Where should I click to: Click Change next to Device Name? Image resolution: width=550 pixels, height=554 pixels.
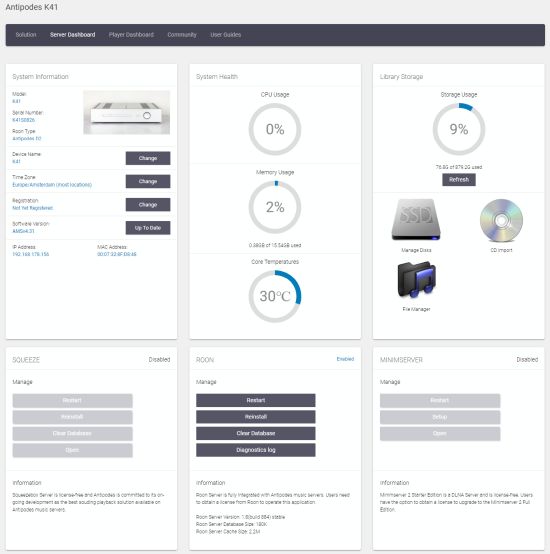coord(148,158)
